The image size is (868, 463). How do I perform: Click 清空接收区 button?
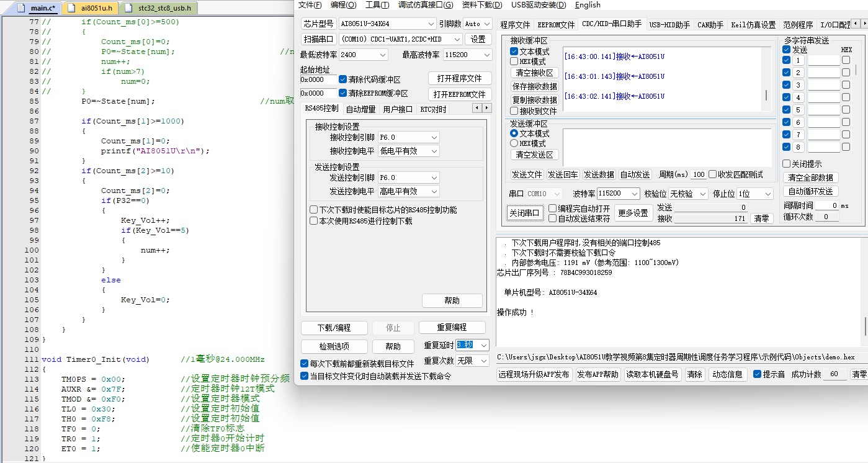coord(534,73)
